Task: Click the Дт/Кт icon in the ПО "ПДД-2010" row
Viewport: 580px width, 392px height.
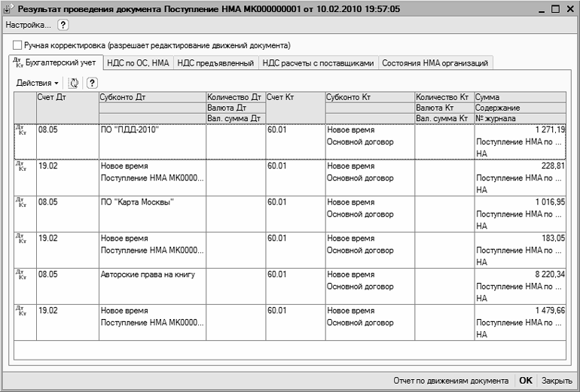Action: 21,129
